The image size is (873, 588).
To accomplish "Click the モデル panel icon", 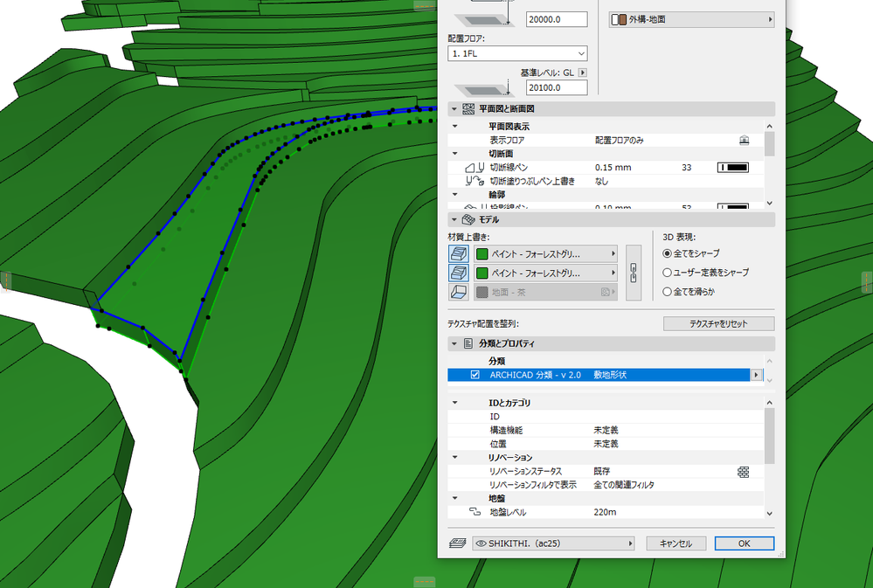I will [468, 219].
